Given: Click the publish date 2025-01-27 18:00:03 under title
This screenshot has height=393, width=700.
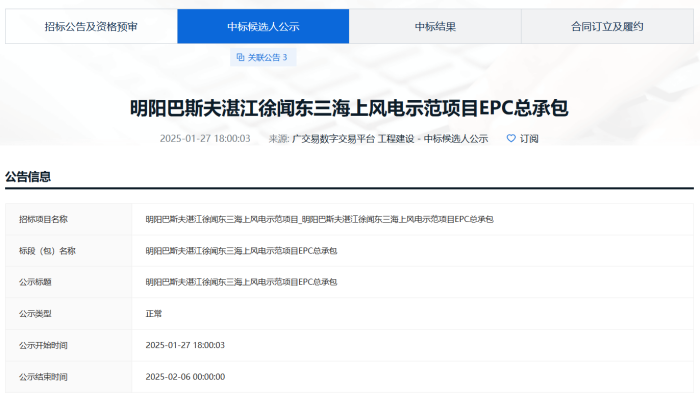Looking at the screenshot, I should tap(205, 138).
